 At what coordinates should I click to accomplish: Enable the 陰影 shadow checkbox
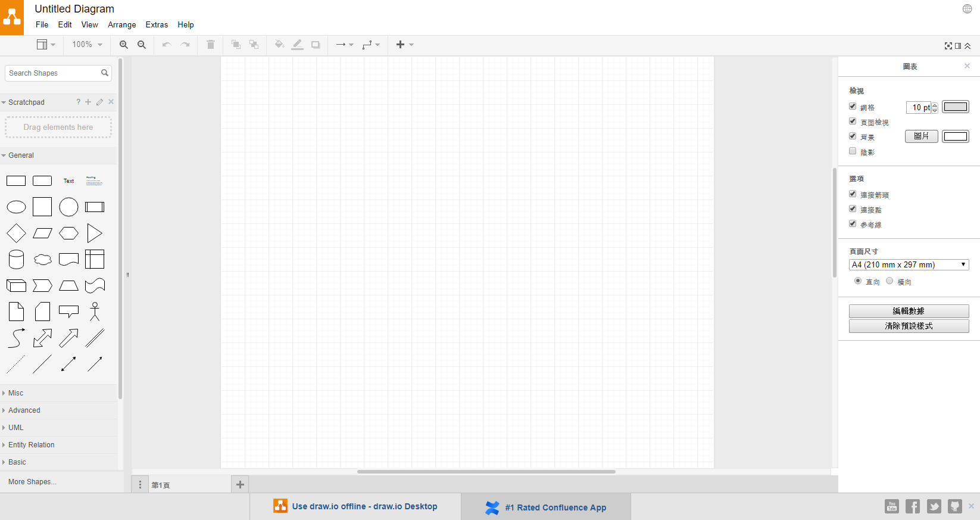[853, 151]
